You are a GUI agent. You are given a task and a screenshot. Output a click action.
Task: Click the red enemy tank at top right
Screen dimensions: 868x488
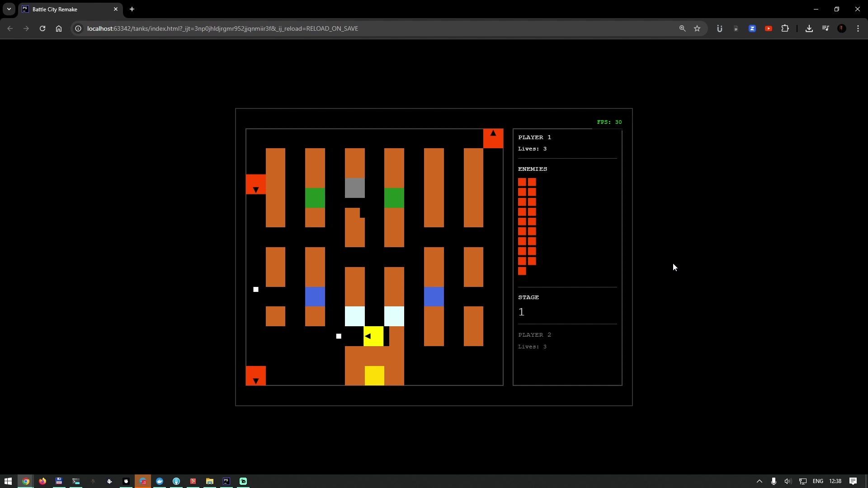click(x=493, y=138)
